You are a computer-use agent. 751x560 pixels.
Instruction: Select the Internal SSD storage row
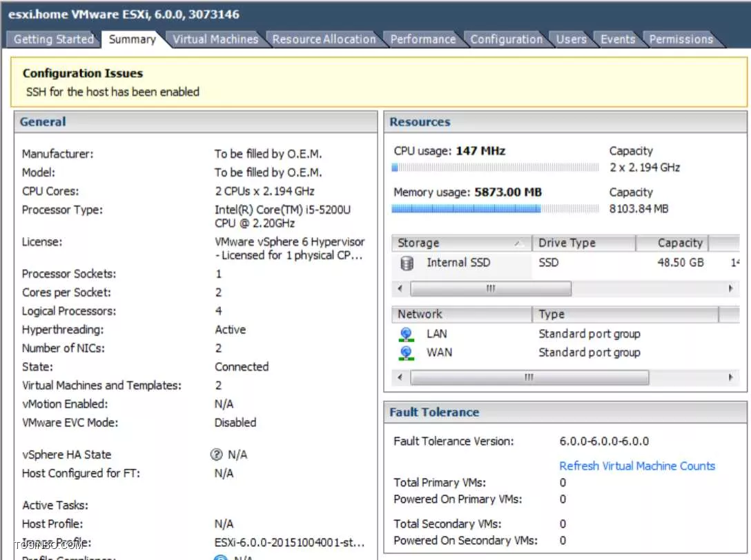[565, 263]
